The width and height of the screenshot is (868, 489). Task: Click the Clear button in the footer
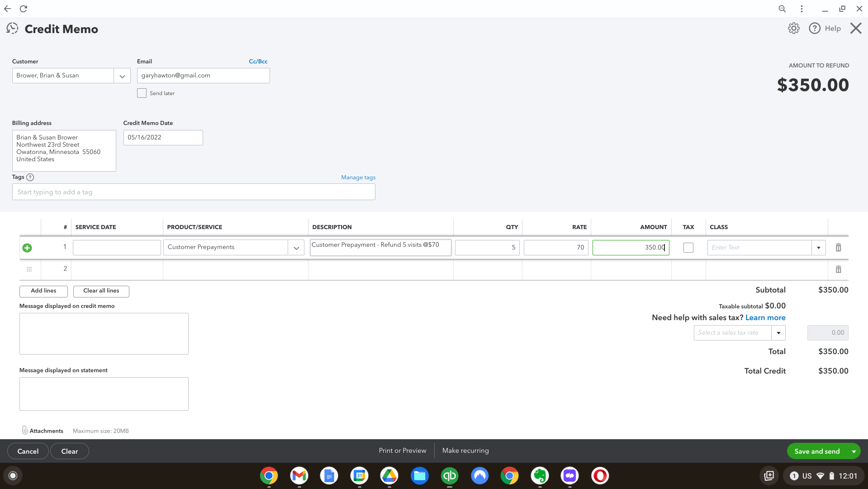(70, 451)
